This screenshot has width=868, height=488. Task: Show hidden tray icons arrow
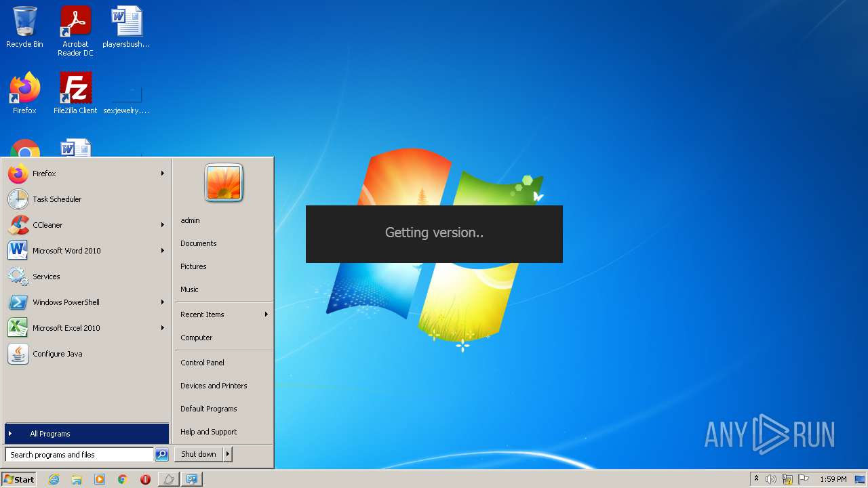click(x=756, y=479)
